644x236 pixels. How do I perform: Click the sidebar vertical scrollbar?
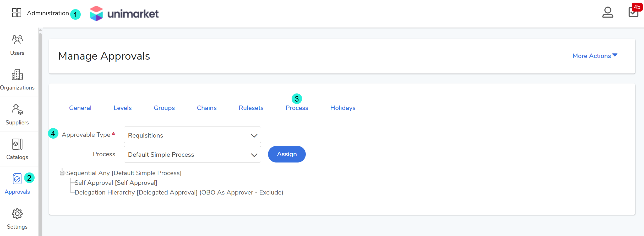tap(40, 131)
